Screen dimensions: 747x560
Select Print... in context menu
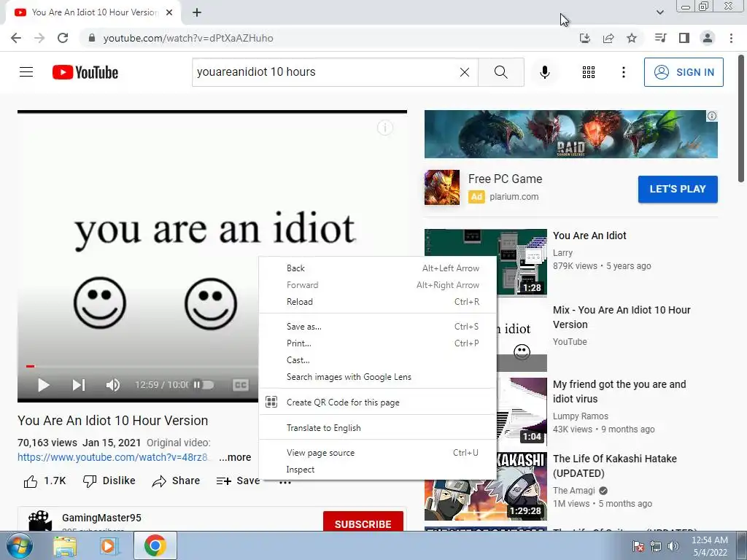click(377, 343)
